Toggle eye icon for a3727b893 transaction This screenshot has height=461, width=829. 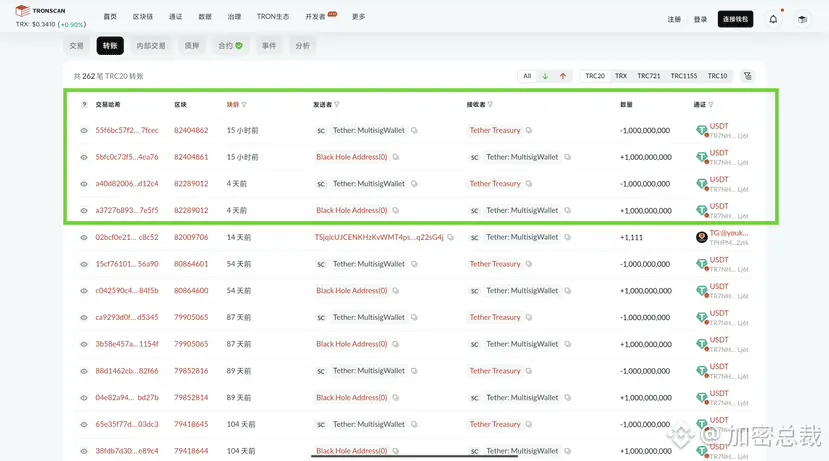click(84, 210)
